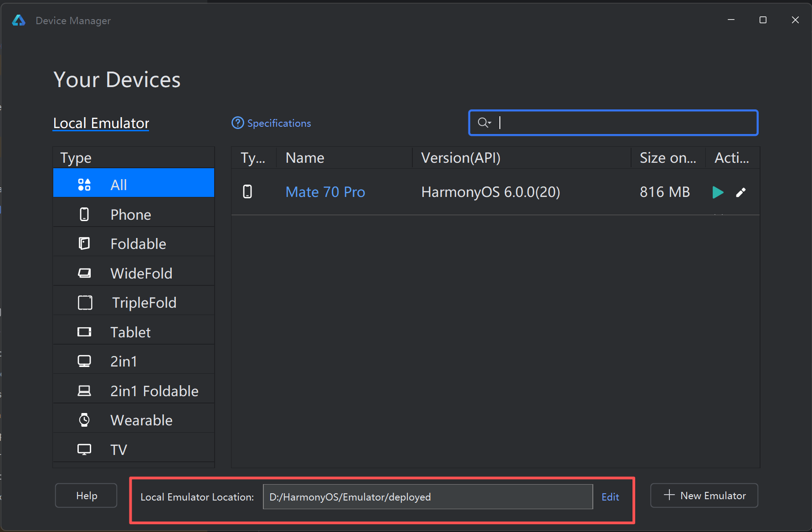
Task: Edit the Mate 70 Pro emulator settings
Action: (x=741, y=192)
